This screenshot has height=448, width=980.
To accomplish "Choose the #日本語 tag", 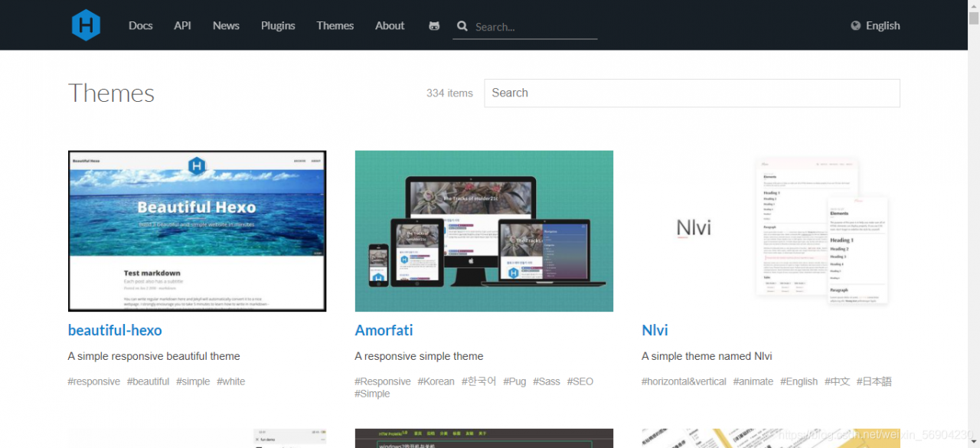I will tap(874, 381).
